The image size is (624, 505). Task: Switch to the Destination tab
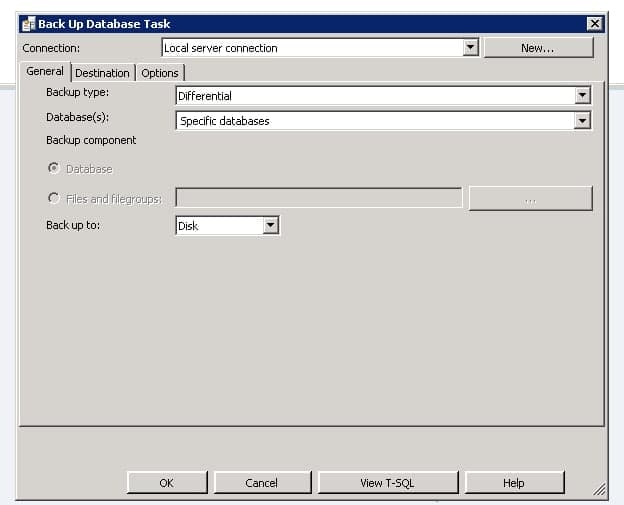pos(102,73)
